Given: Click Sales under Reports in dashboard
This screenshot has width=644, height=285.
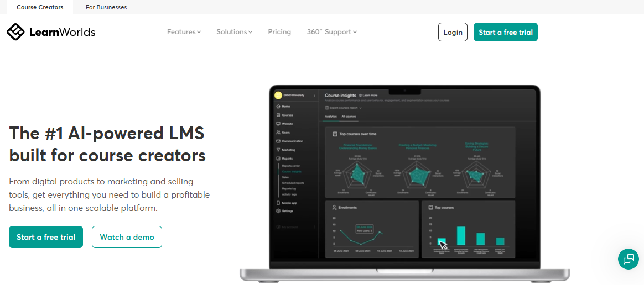Looking at the screenshot, I should (x=285, y=177).
